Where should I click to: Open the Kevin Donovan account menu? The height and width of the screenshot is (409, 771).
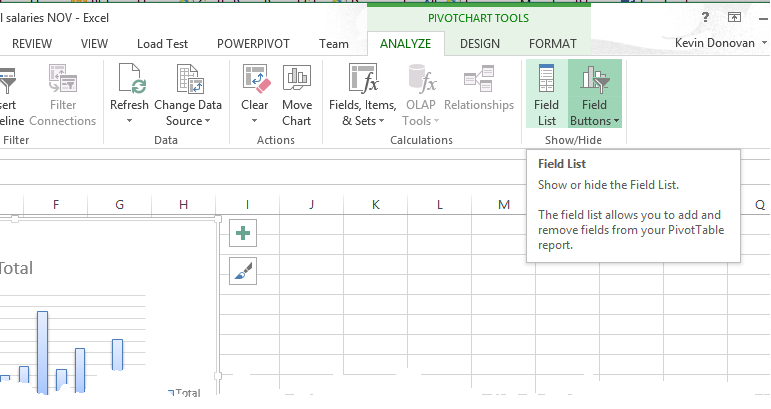720,43
